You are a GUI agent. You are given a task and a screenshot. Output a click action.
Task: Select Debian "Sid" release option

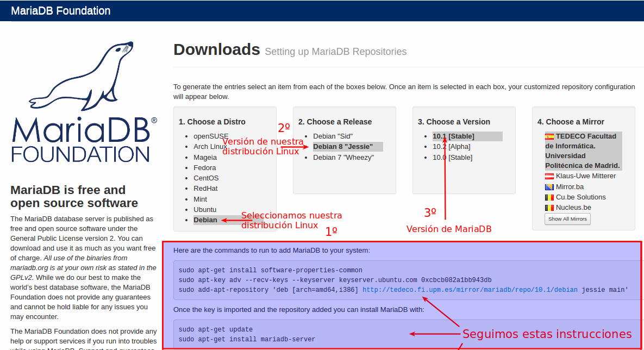333,136
